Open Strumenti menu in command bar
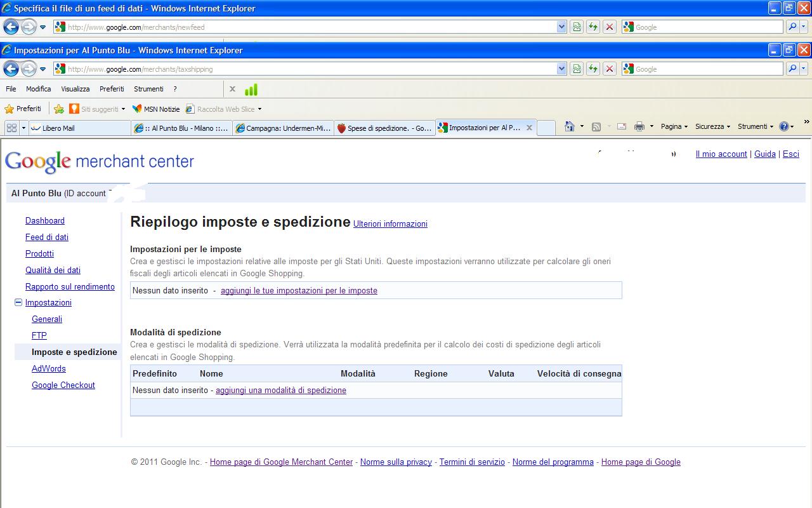Image resolution: width=812 pixels, height=508 pixels. (756, 126)
